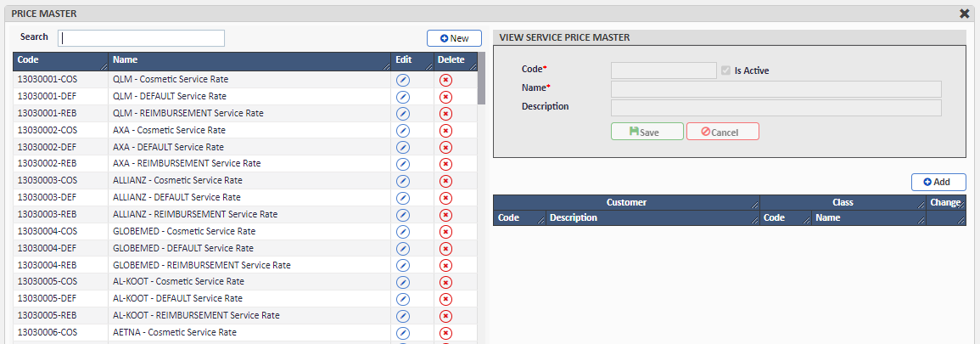The height and width of the screenshot is (344, 980).
Task: Edit ALLIANZ - Cosmetic Service Rate
Action: pyautogui.click(x=403, y=181)
